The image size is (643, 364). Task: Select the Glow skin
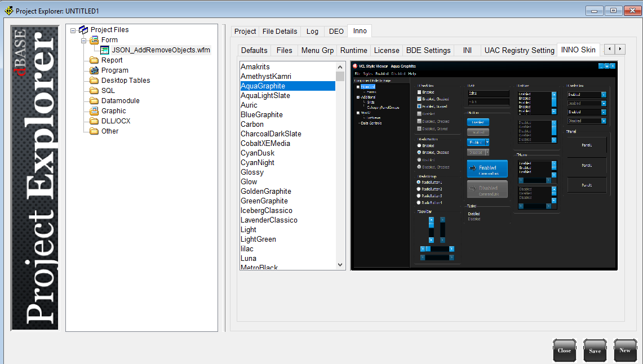click(x=287, y=181)
